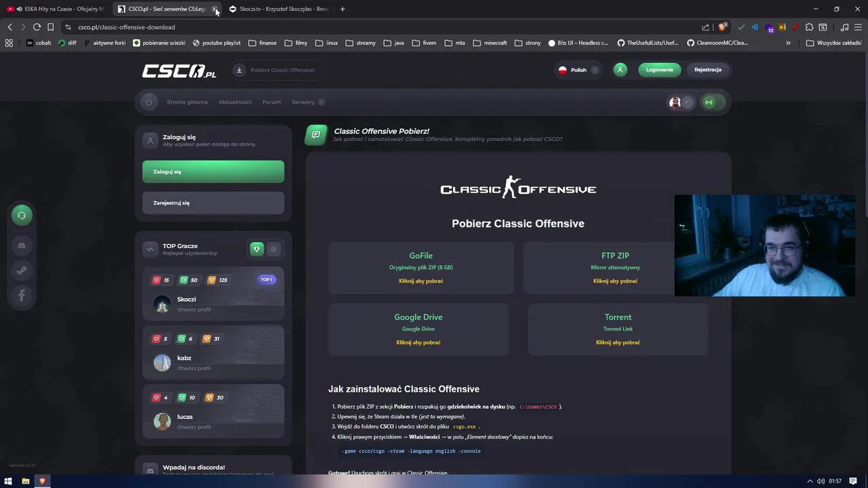Click the FTP ZIP mirror download card
The height and width of the screenshot is (488, 868).
point(615,268)
